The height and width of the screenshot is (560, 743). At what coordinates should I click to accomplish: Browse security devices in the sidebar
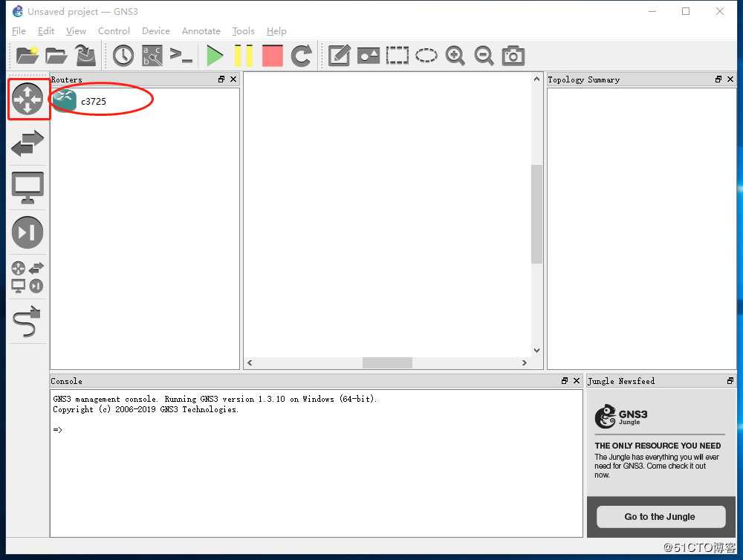[x=27, y=232]
